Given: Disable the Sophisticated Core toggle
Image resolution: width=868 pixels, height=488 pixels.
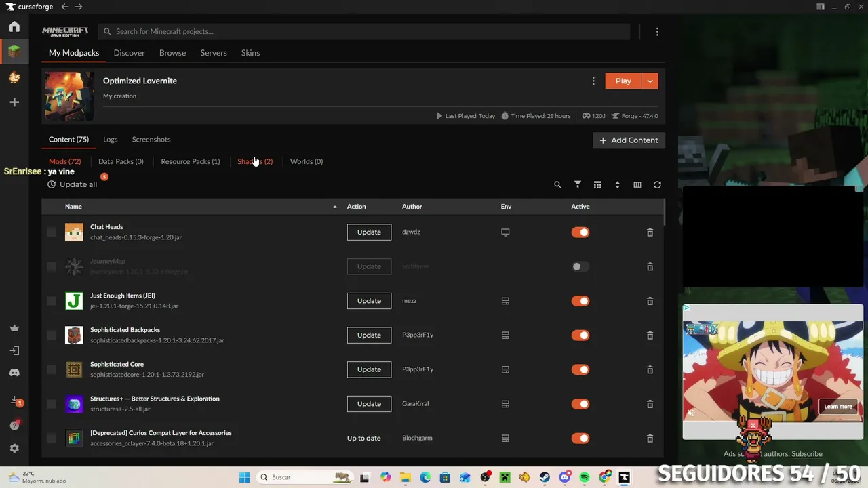Looking at the screenshot, I should (x=580, y=369).
